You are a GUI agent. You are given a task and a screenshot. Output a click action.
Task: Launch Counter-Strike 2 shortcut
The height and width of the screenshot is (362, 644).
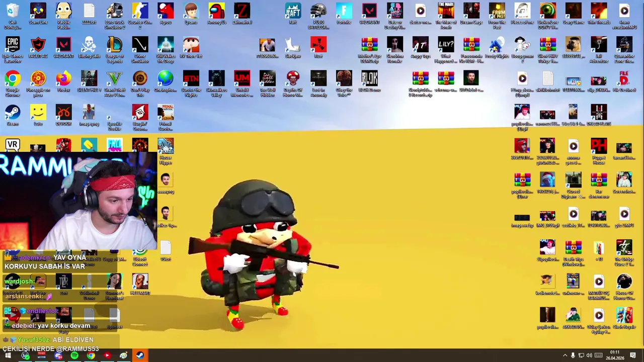pyautogui.click(x=140, y=15)
